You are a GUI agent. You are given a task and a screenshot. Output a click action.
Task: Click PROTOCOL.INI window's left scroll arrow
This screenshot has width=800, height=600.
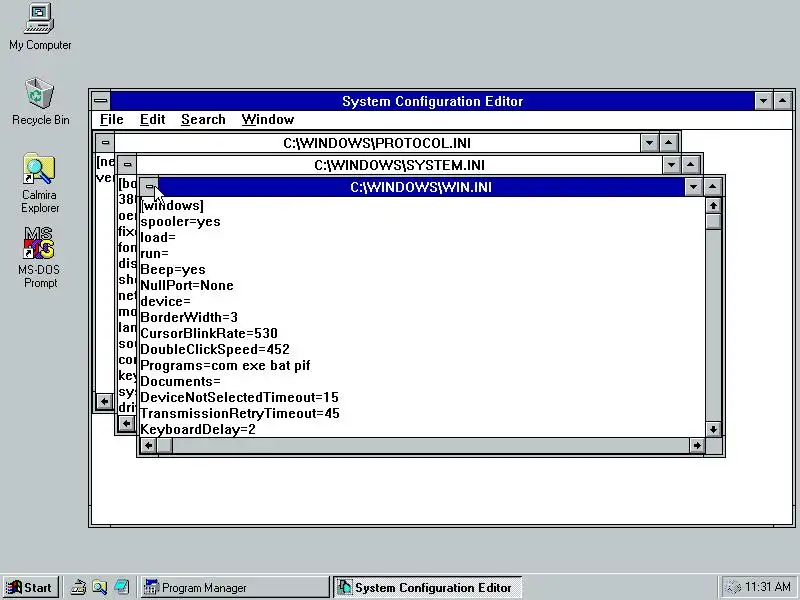[104, 402]
